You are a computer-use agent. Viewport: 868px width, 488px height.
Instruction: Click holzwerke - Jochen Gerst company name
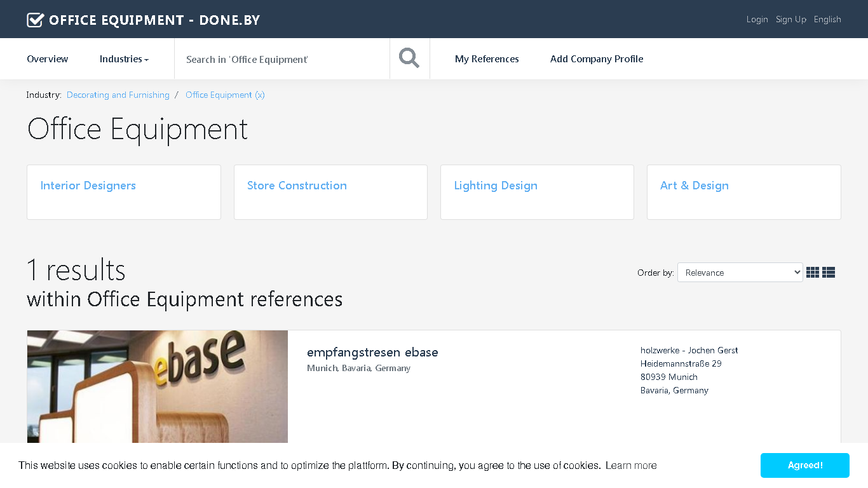pos(689,350)
